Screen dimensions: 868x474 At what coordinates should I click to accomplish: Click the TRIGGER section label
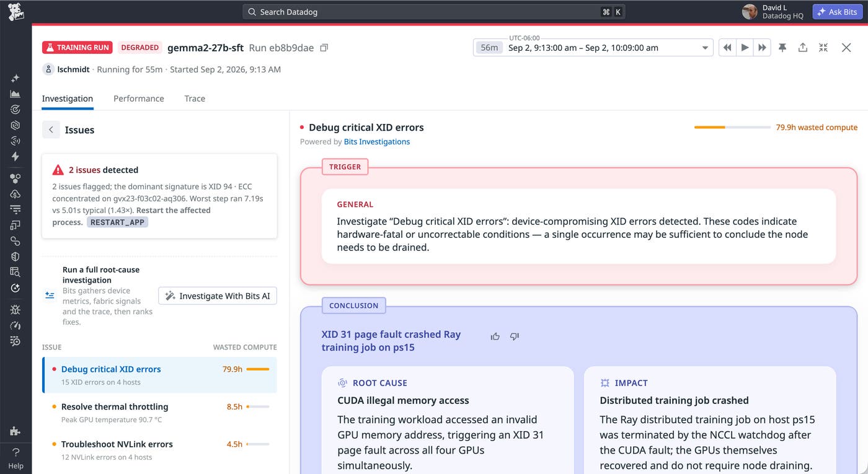click(345, 167)
